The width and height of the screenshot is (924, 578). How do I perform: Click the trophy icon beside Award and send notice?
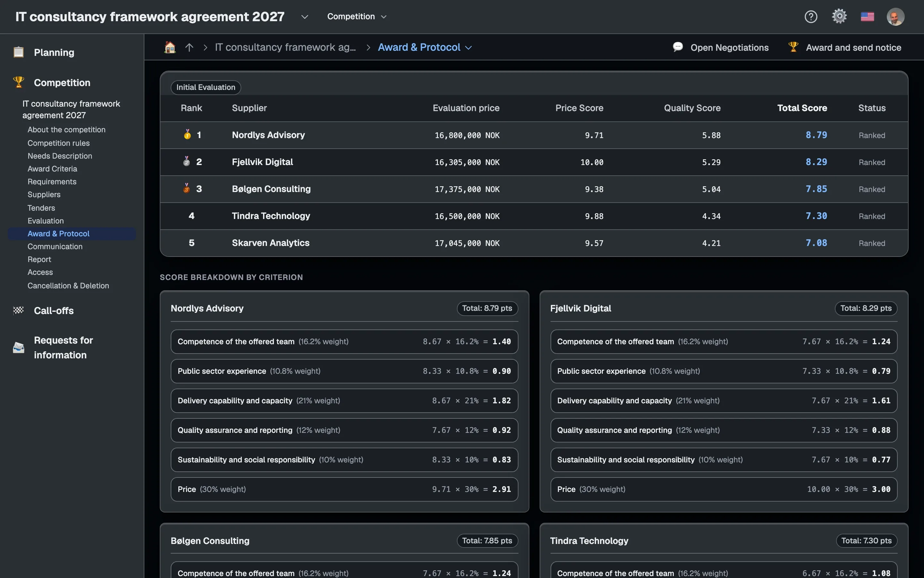(x=793, y=47)
